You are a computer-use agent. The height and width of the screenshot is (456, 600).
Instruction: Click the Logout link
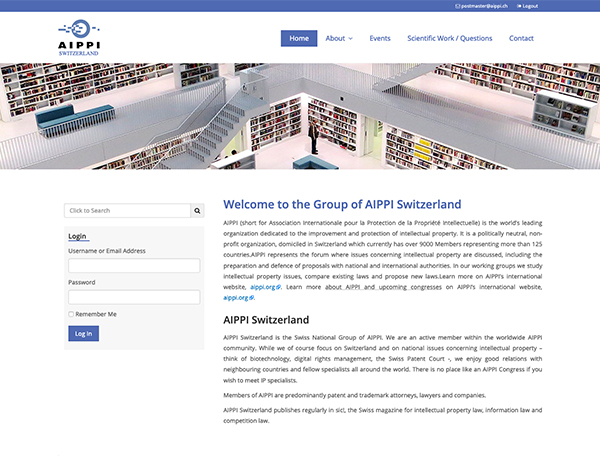click(x=530, y=6)
